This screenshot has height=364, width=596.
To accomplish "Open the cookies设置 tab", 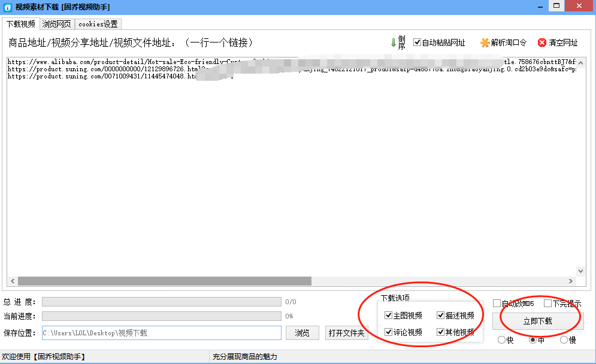I will click(98, 24).
